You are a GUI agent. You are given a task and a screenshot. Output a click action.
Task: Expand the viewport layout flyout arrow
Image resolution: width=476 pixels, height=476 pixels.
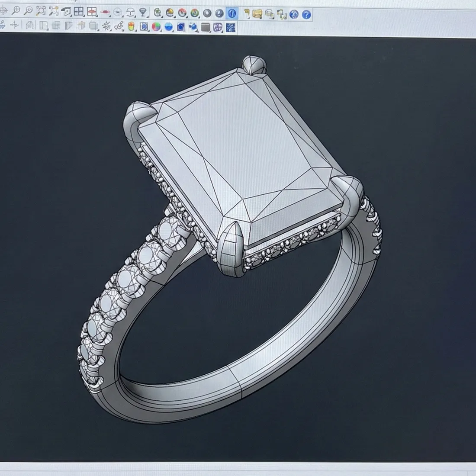84,16
